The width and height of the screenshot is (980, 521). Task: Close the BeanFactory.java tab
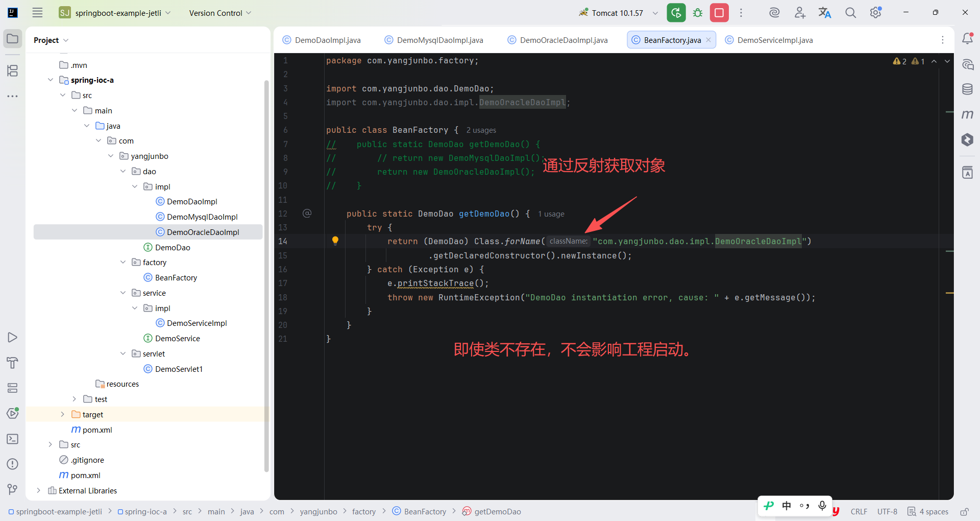[x=708, y=40]
